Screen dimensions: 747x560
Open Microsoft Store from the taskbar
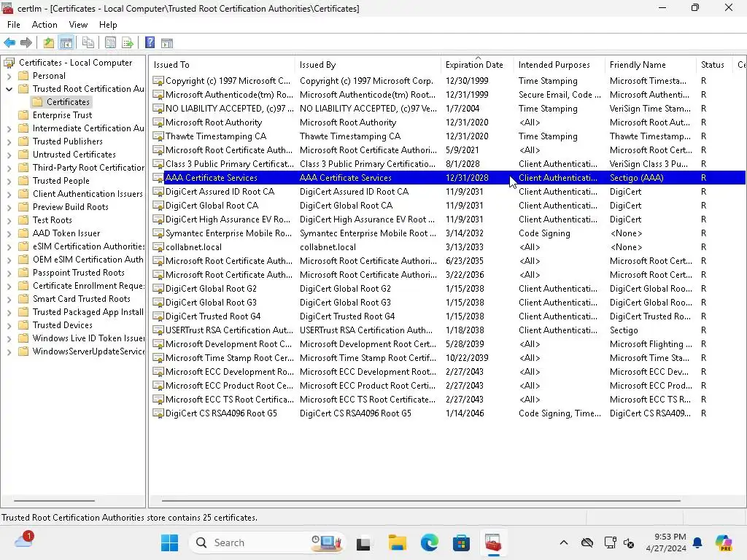tap(461, 542)
